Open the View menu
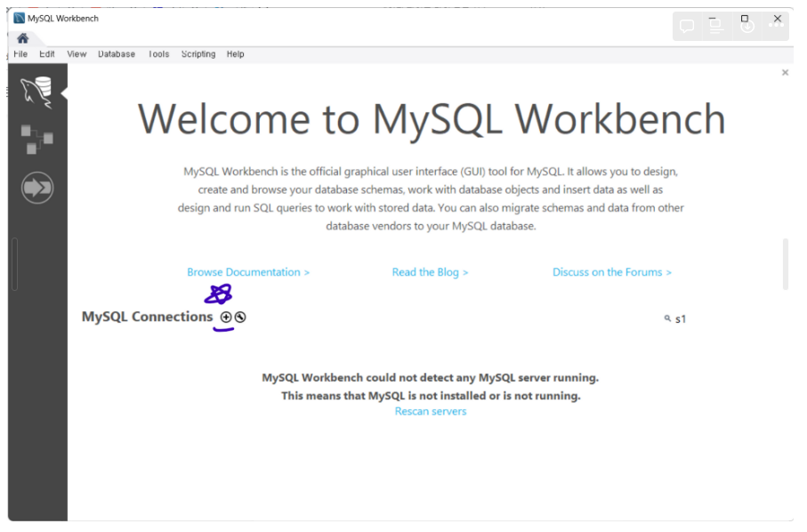 77,54
